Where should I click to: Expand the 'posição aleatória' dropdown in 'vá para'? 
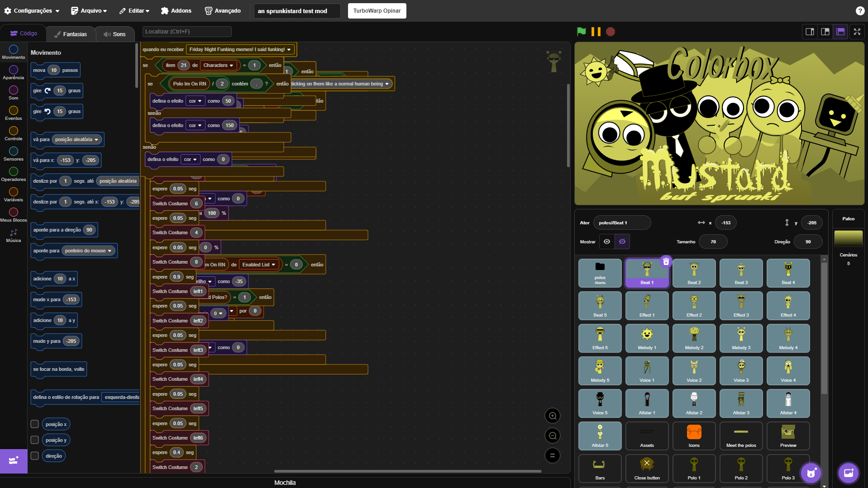[x=77, y=139]
